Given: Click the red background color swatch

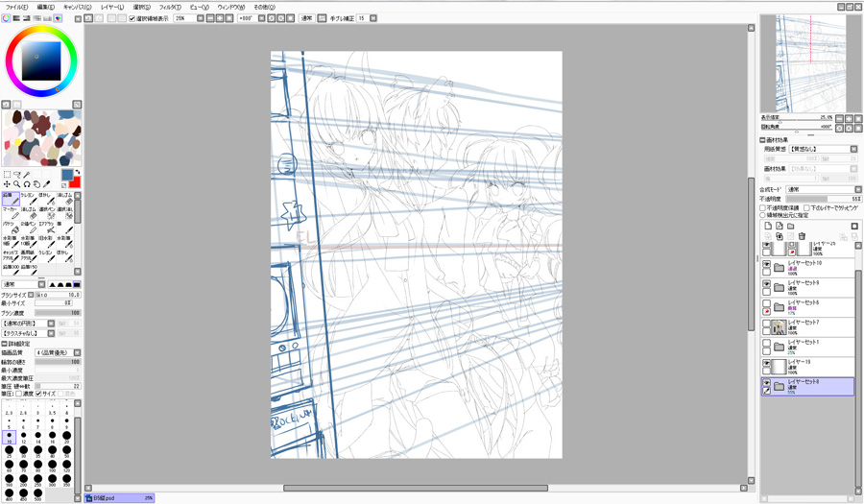Looking at the screenshot, I should point(74,182).
